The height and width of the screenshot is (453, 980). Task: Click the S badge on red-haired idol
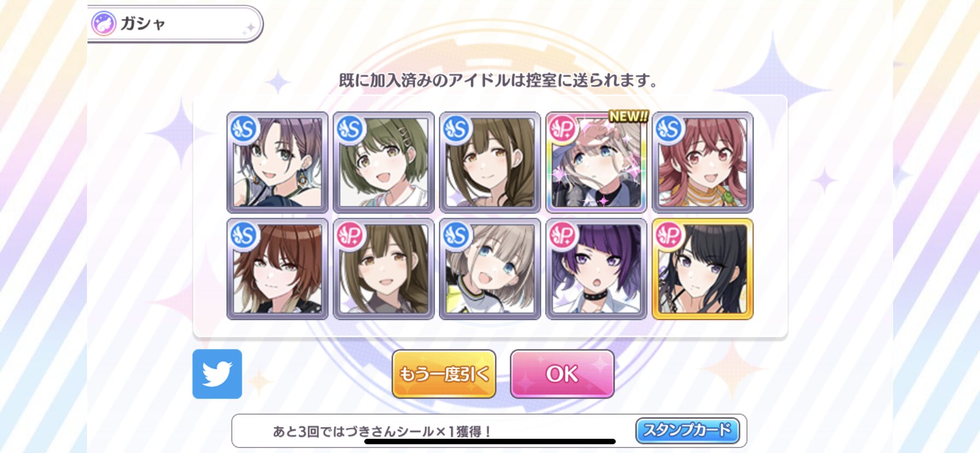point(669,129)
